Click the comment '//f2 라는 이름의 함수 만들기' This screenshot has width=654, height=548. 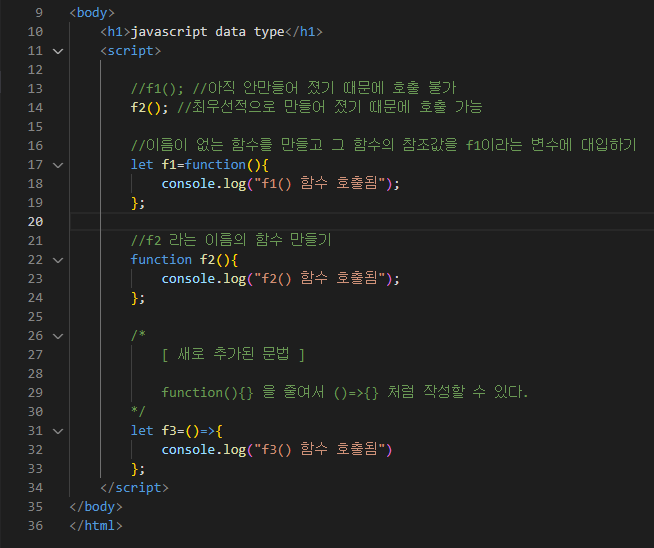(231, 240)
